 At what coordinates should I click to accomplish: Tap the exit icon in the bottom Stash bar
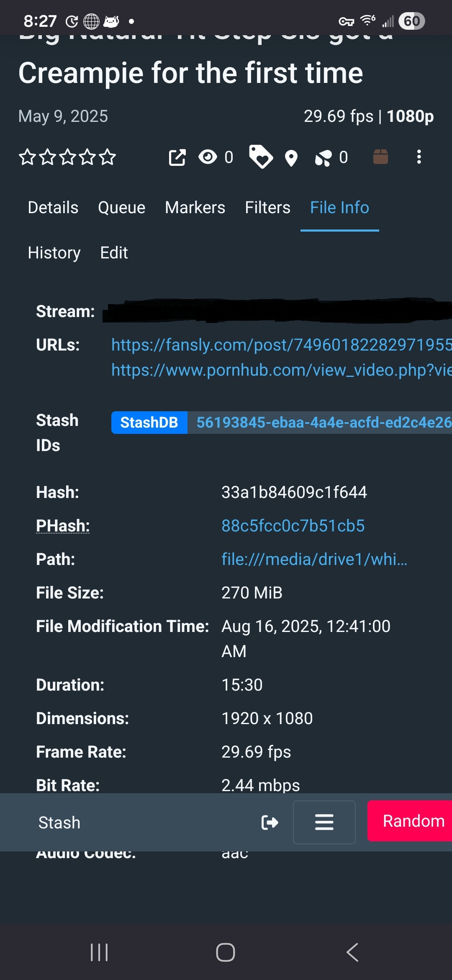pos(270,822)
